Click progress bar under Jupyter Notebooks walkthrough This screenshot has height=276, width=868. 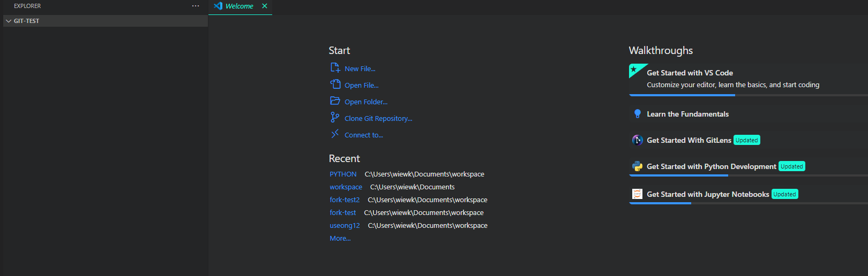pos(749,203)
